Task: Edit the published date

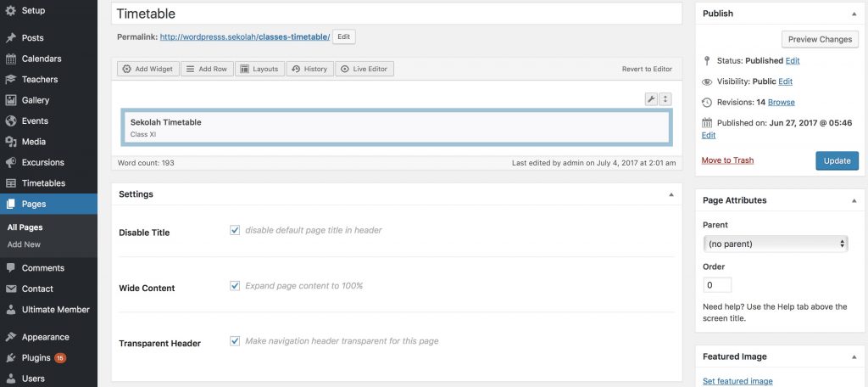Action: 709,135
